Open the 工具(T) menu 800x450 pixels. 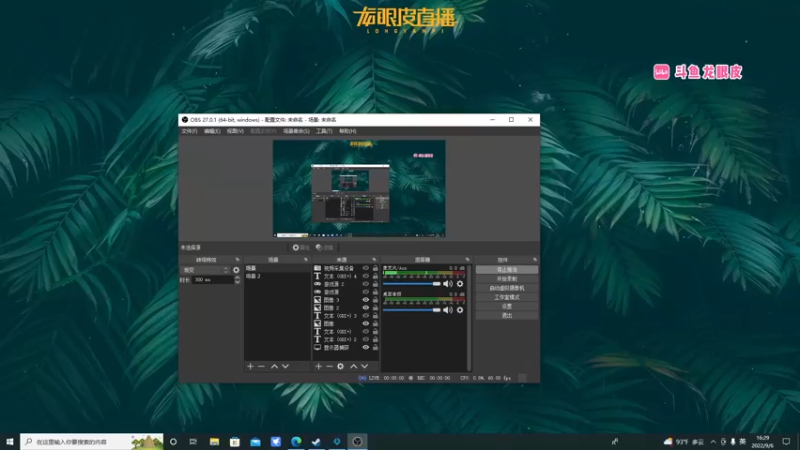coord(324,131)
